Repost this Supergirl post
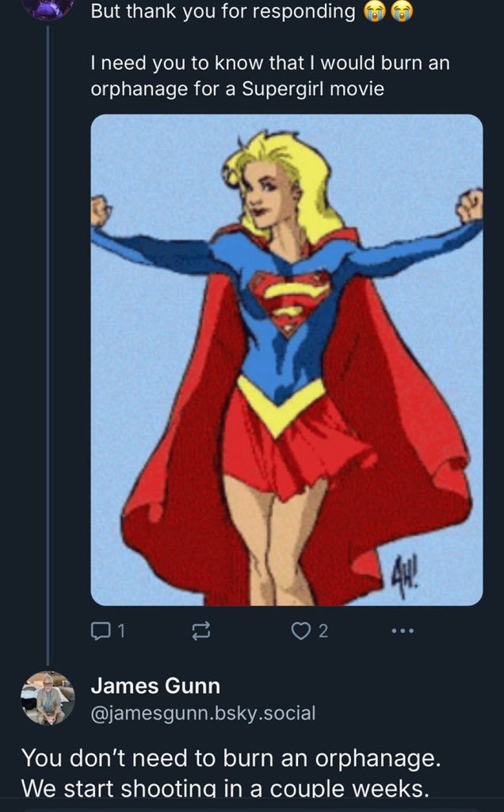 click(200, 630)
